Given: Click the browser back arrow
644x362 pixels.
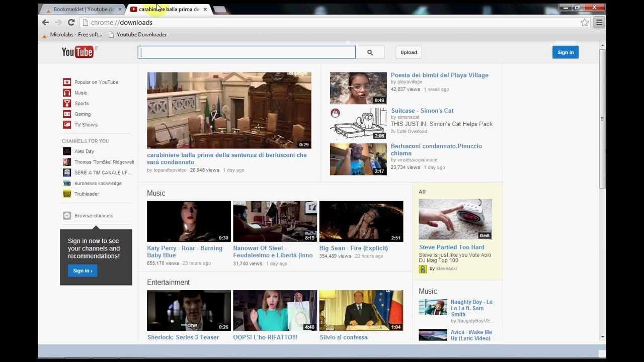Looking at the screenshot, I should click(x=45, y=22).
